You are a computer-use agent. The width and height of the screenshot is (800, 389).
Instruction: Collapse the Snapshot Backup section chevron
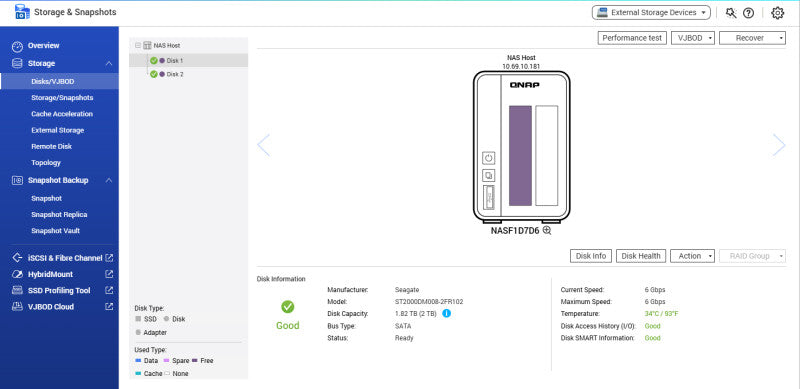[109, 180]
